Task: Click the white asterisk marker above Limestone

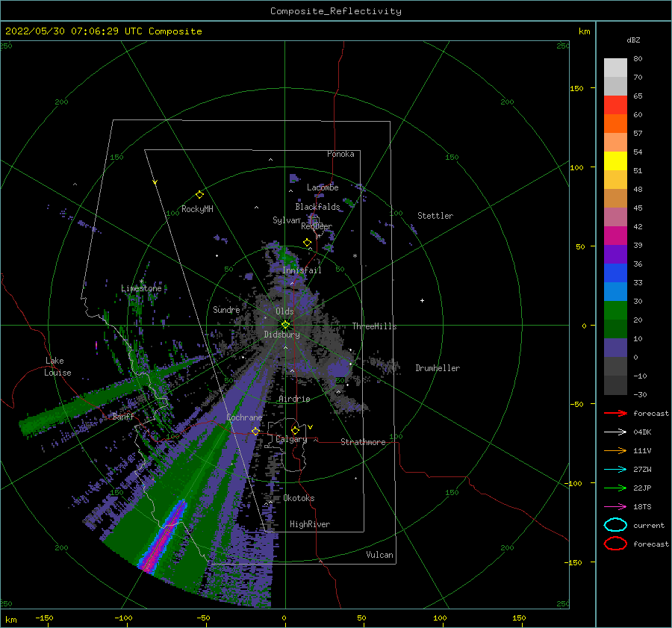Action: point(141,282)
